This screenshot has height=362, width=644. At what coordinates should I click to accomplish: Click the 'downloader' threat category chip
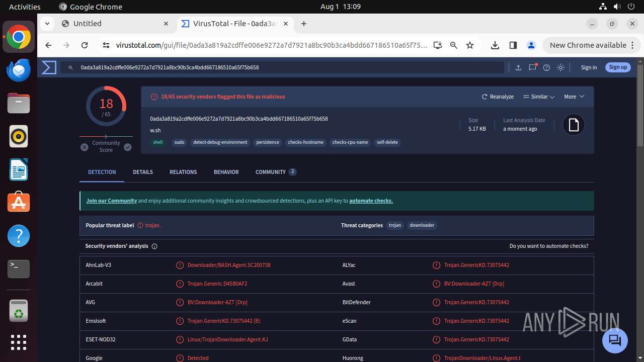[422, 225]
